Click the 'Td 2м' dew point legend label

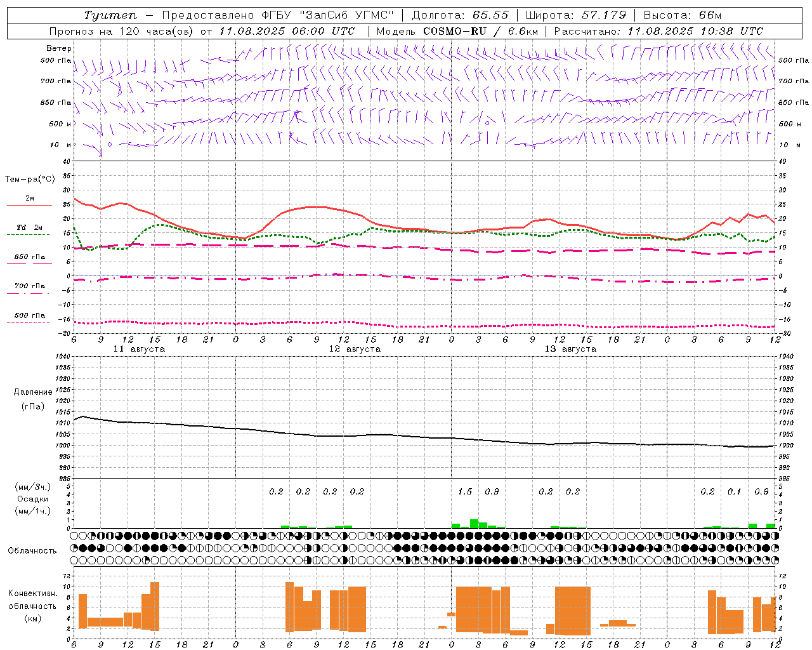30,227
